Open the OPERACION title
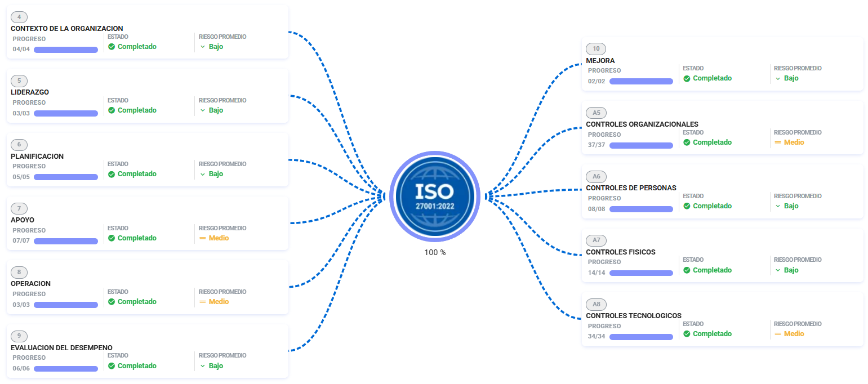Screen dimensions: 868x384 pos(31,284)
